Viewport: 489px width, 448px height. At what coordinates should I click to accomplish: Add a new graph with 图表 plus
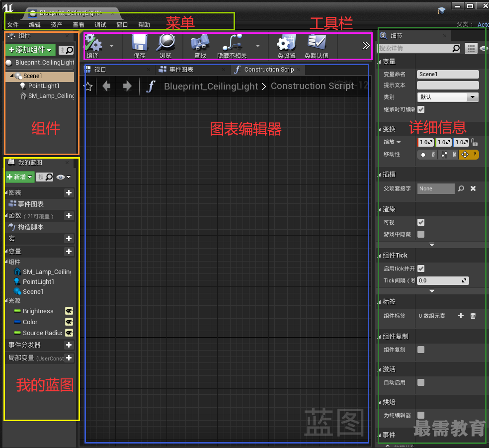(x=69, y=193)
